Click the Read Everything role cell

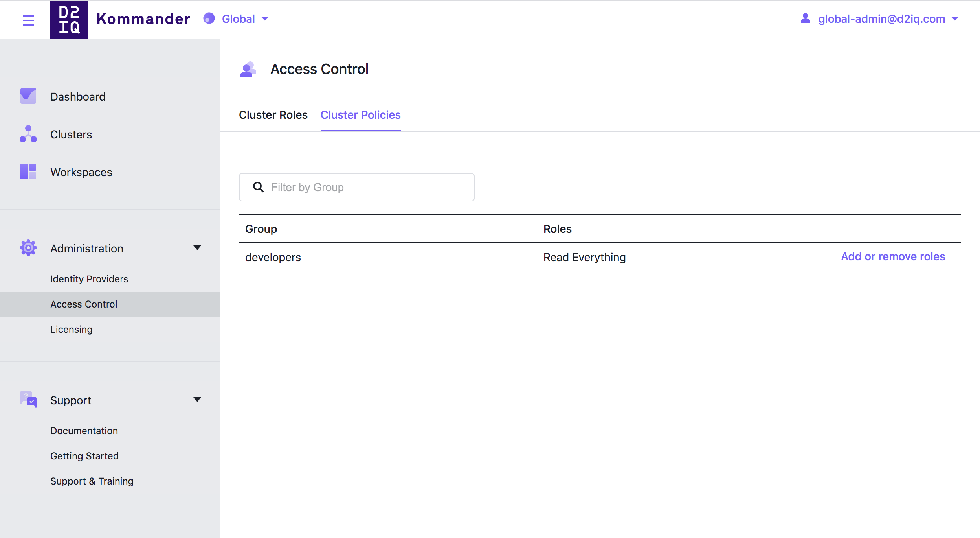pyautogui.click(x=585, y=257)
